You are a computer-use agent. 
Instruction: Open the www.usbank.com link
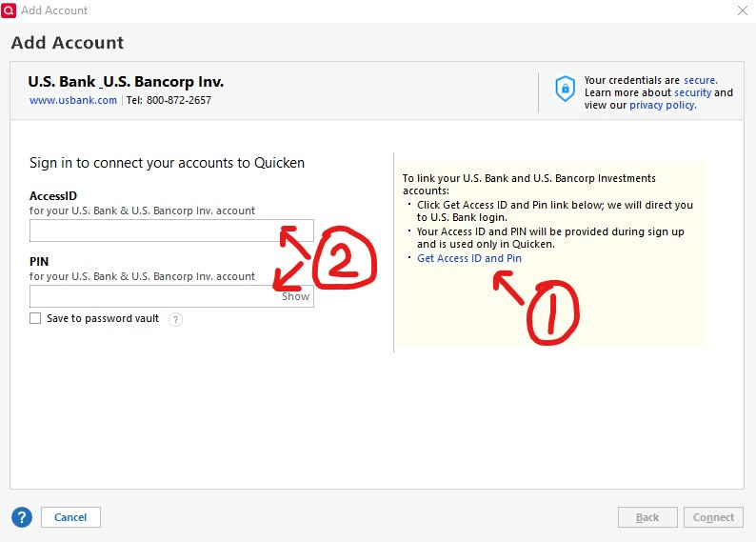[x=72, y=100]
